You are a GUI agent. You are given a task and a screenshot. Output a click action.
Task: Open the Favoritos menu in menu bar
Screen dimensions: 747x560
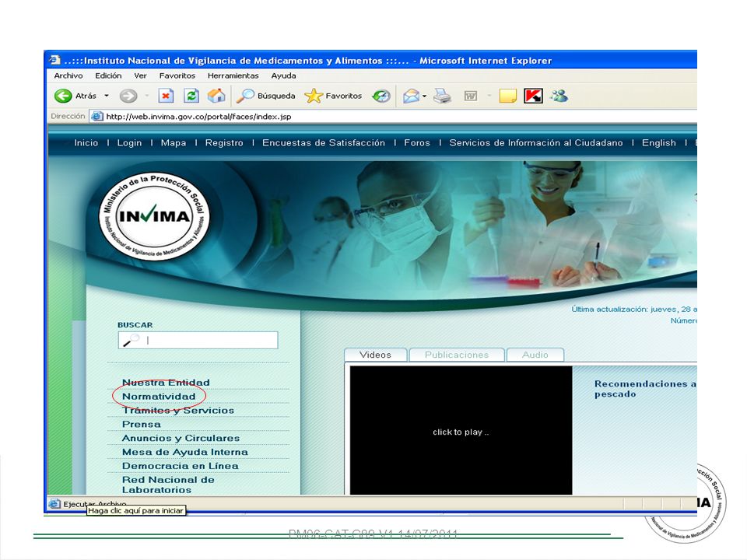177,75
